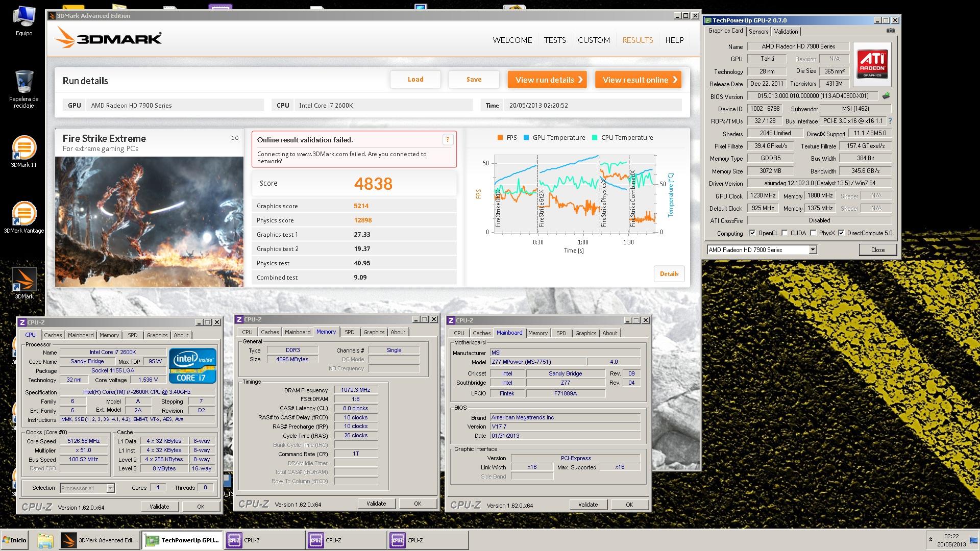The width and height of the screenshot is (980, 551).
Task: Click Intel Core i7 logo in CPU-Z
Action: coord(192,366)
